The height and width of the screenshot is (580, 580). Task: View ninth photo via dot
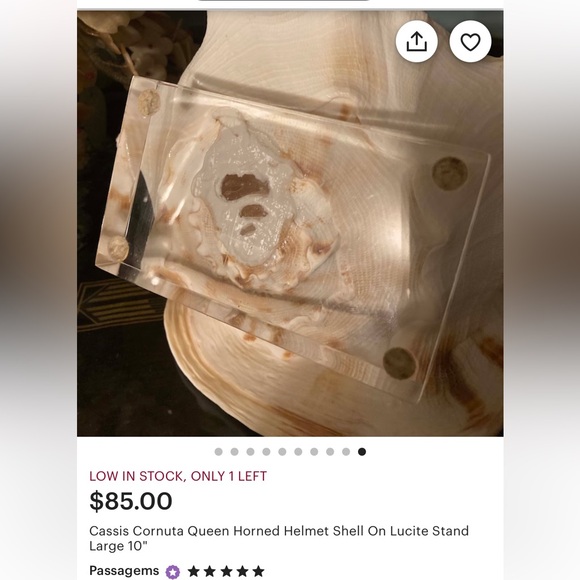(346, 452)
